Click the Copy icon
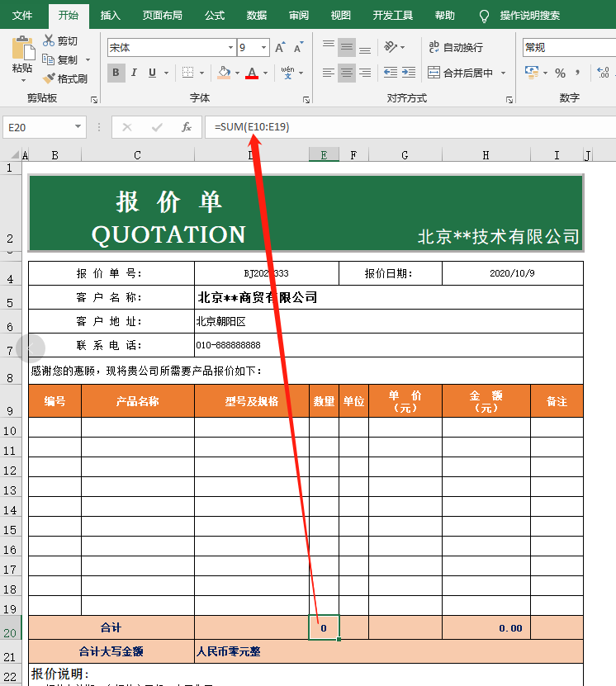616x686 pixels. point(48,59)
